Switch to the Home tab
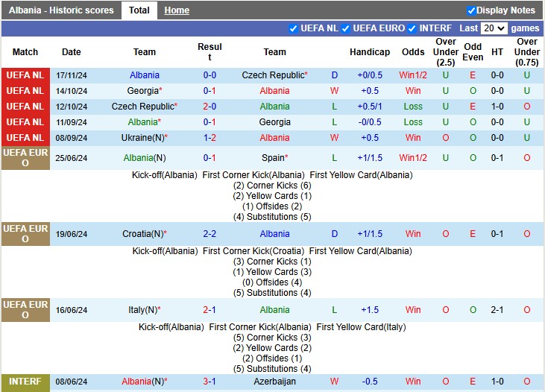The image size is (545, 392). click(x=177, y=10)
